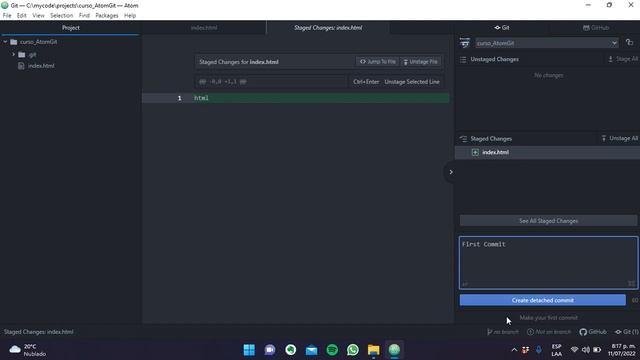Toggle the co-author icon in commit box
Image resolution: width=640 pixels, height=360 pixels.
(465, 284)
